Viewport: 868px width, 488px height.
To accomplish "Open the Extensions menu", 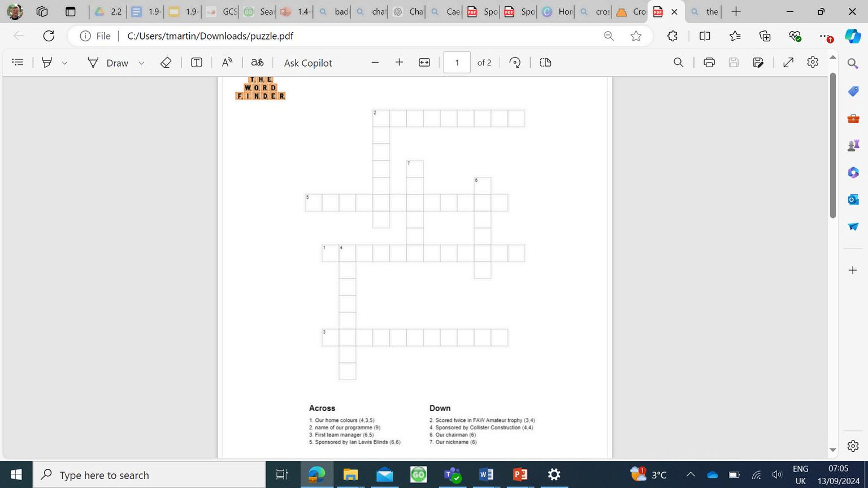I will click(672, 36).
